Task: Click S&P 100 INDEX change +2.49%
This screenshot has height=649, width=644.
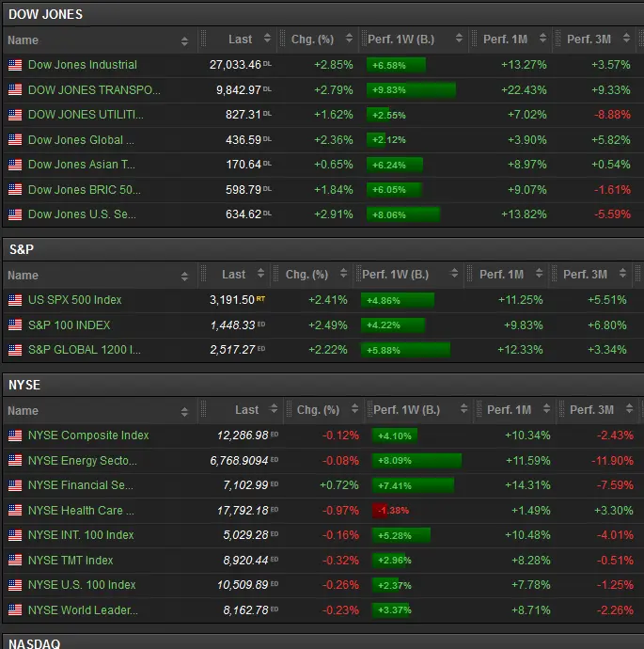Action: pyautogui.click(x=328, y=325)
